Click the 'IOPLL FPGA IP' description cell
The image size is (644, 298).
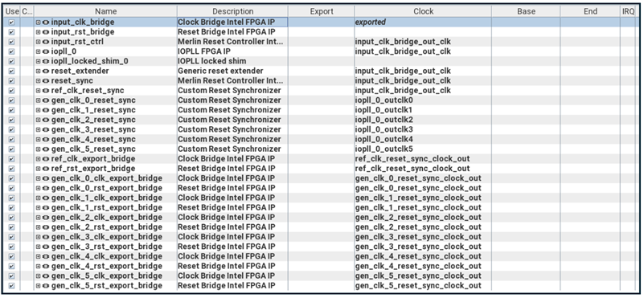(x=233, y=51)
